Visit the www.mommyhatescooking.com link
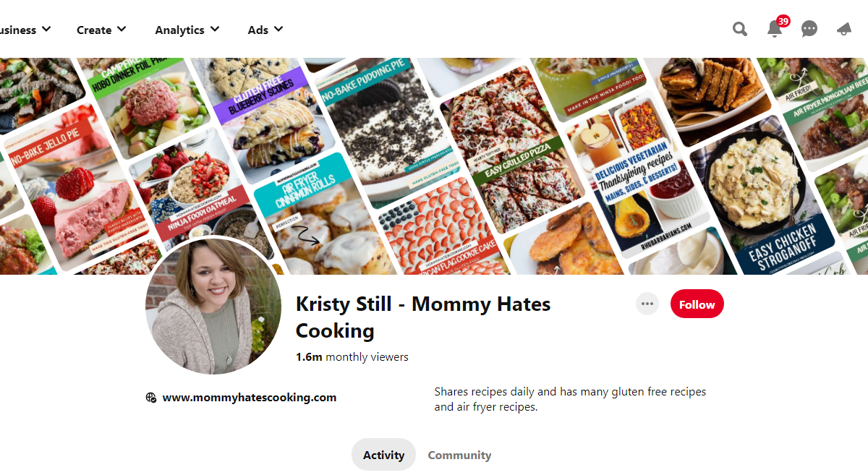The width and height of the screenshot is (868, 475). click(250, 397)
